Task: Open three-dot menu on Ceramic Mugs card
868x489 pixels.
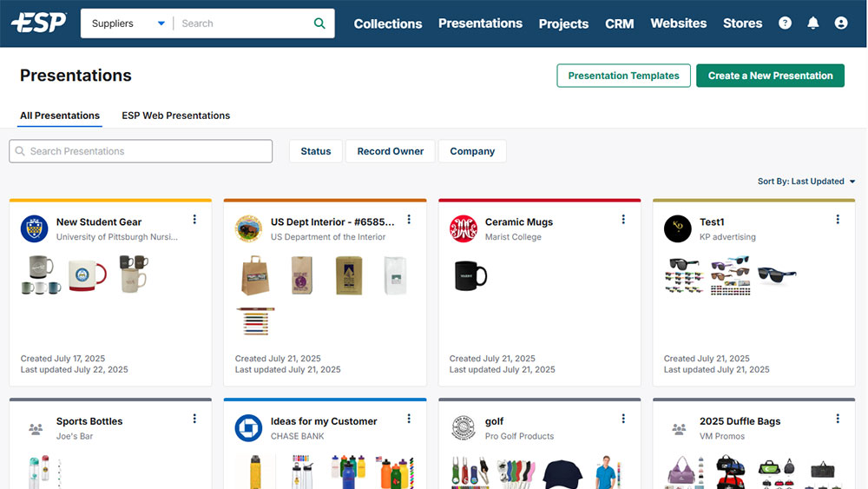Action: 623,220
